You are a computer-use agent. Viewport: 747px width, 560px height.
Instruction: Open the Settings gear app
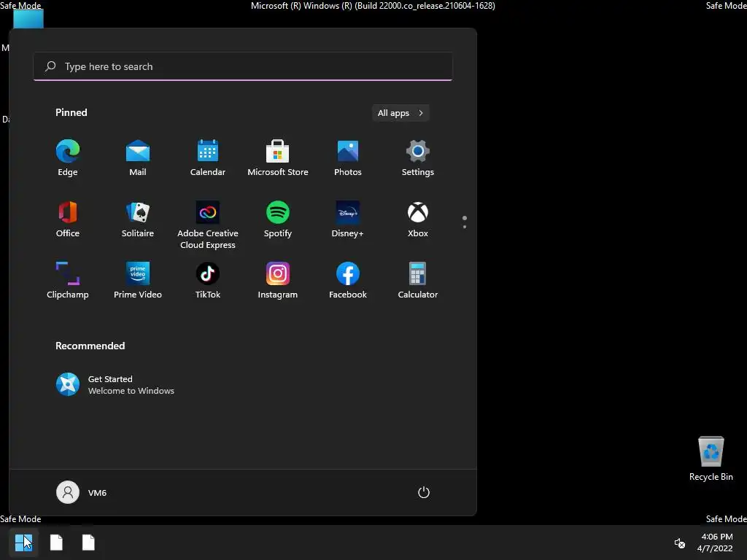click(418, 158)
